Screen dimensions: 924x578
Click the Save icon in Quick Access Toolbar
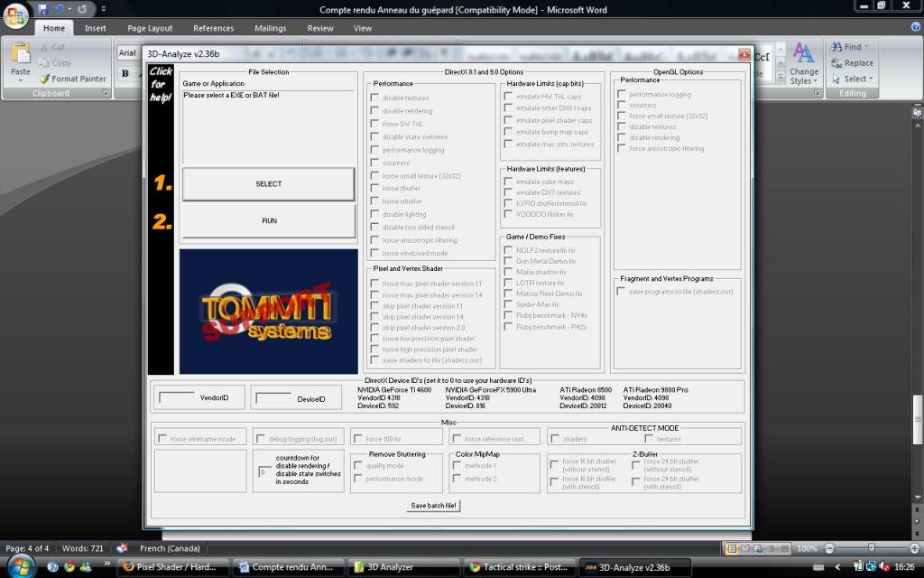tap(42, 9)
